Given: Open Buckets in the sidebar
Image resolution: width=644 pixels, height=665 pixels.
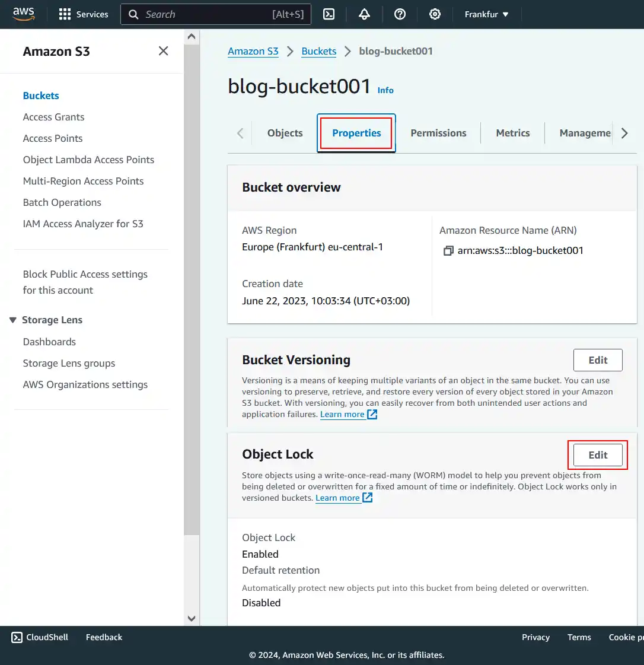Looking at the screenshot, I should 41,96.
